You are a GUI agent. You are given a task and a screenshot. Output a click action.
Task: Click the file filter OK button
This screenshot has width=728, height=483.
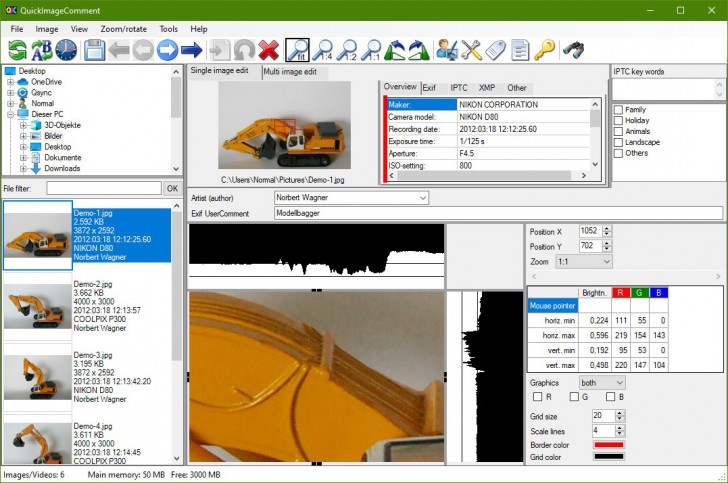pyautogui.click(x=172, y=189)
